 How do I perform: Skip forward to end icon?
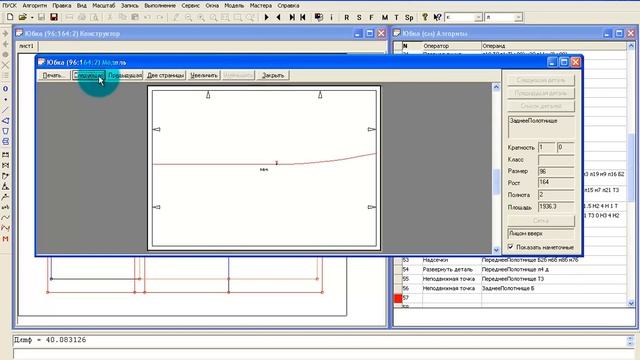[x=292, y=17]
